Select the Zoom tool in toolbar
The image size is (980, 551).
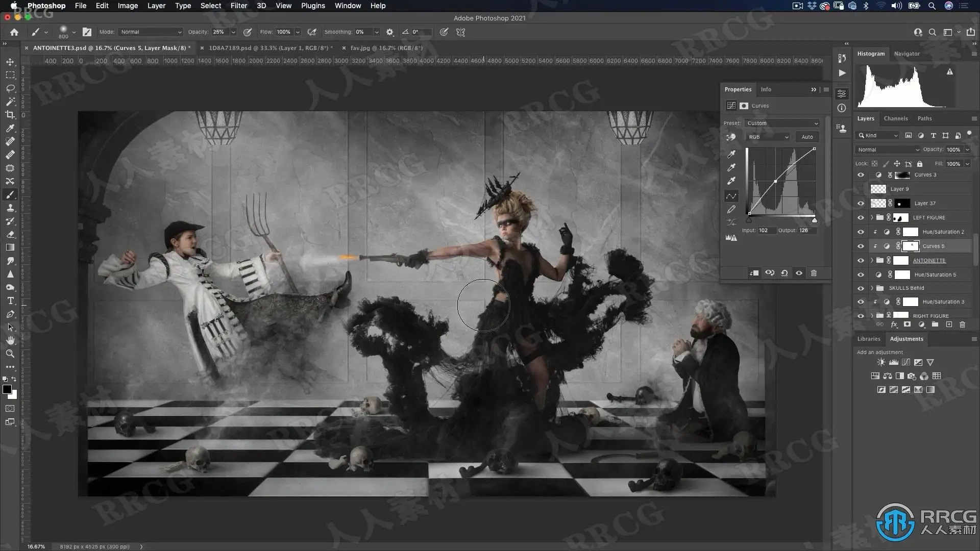pos(10,354)
